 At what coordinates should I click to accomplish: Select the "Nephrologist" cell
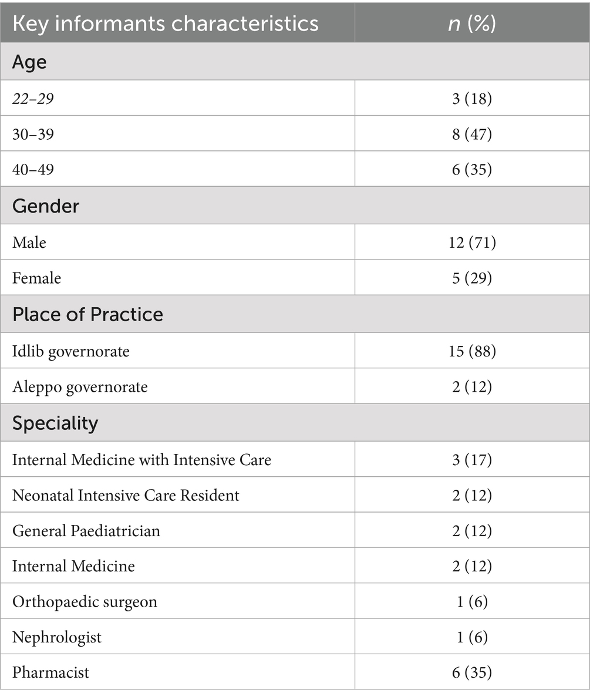coord(56,637)
